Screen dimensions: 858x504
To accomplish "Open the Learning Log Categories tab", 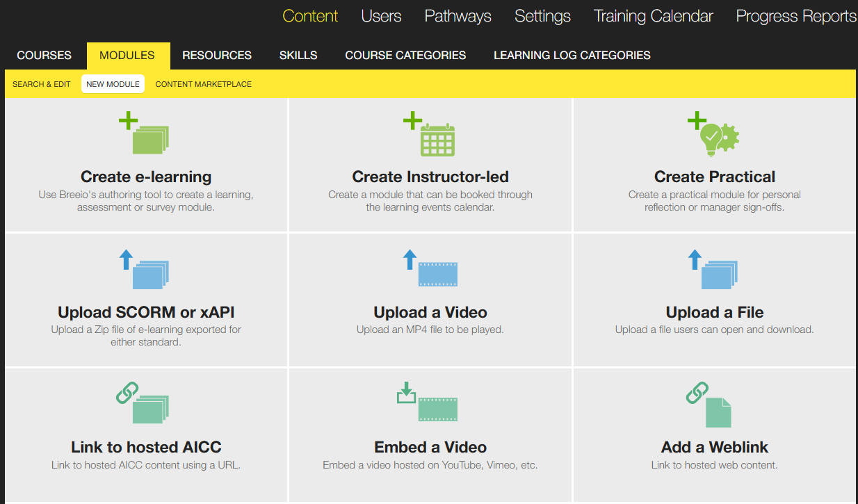I will click(572, 56).
